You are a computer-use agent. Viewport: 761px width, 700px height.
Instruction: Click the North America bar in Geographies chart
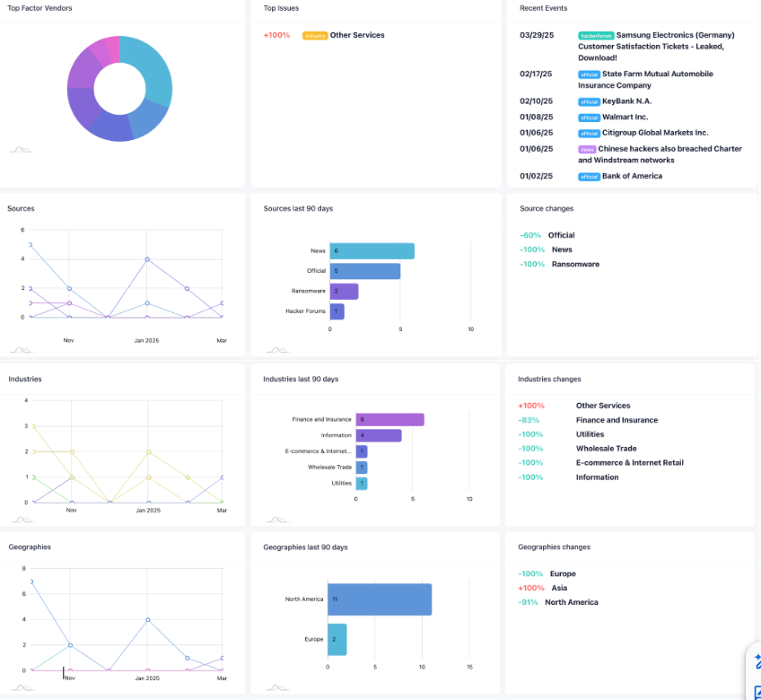379,599
